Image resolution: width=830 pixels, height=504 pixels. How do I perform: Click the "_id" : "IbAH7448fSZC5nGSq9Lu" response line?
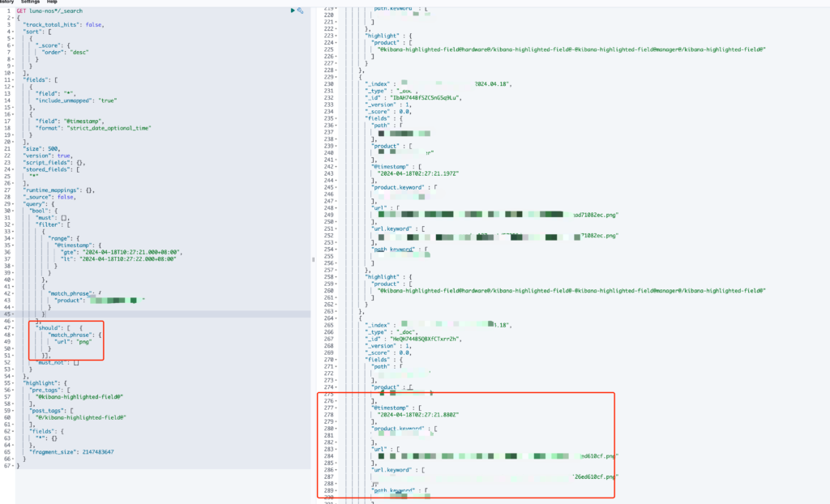413,98
